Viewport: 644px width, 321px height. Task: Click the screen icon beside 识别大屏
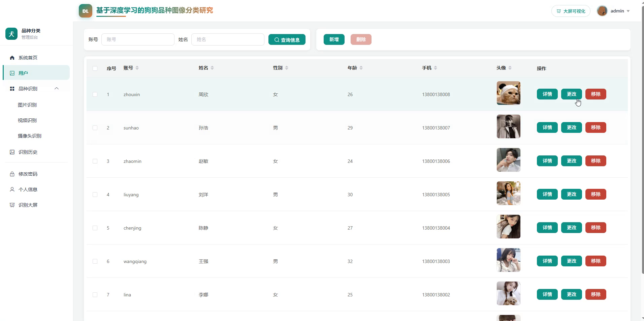click(12, 205)
